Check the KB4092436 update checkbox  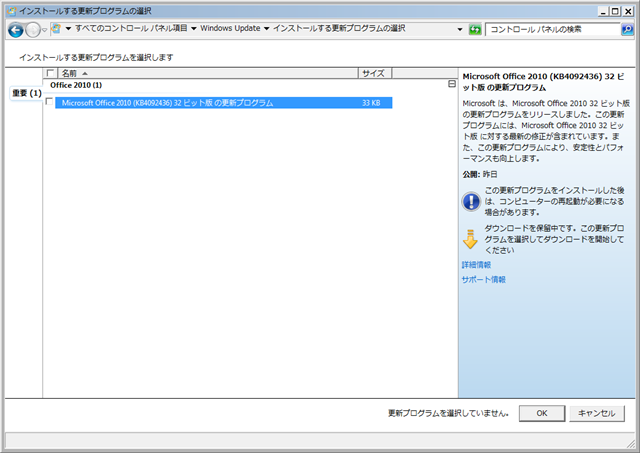pyautogui.click(x=49, y=101)
